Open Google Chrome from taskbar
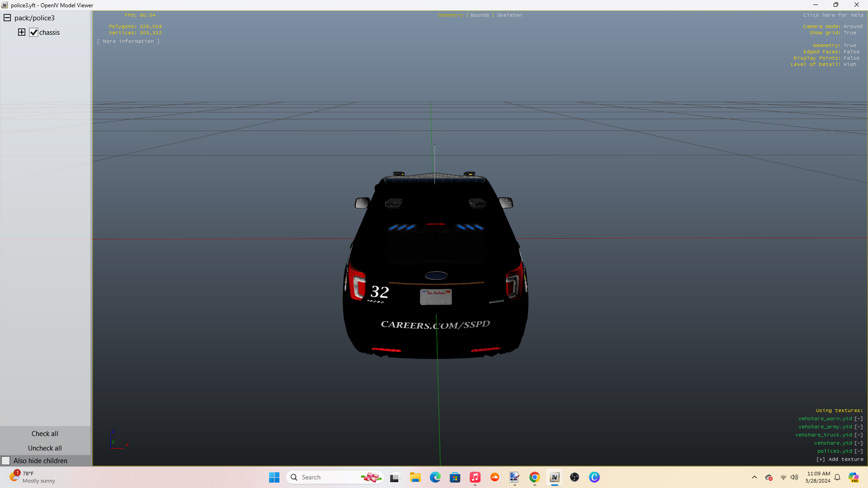This screenshot has width=868, height=488. point(534,477)
